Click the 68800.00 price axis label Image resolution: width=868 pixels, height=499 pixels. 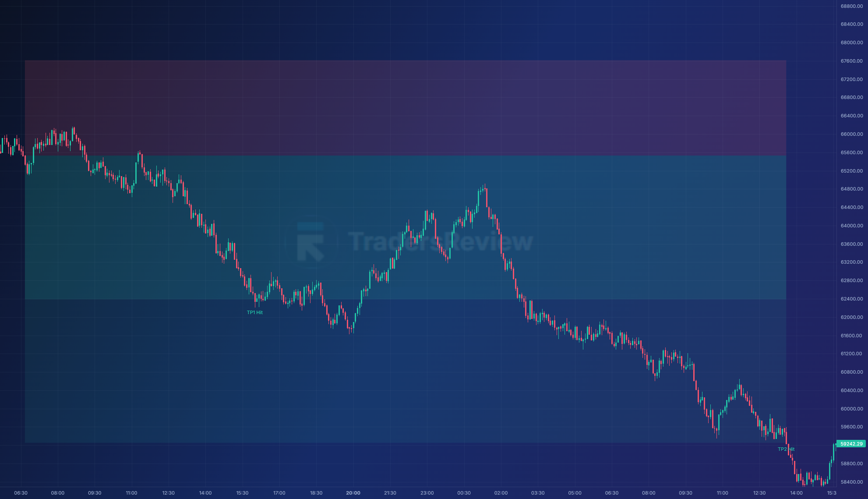852,6
